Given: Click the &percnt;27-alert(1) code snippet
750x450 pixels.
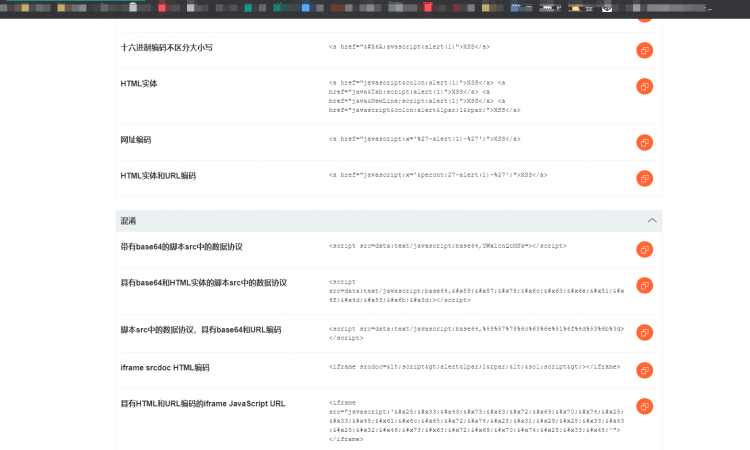Looking at the screenshot, I should (x=438, y=175).
